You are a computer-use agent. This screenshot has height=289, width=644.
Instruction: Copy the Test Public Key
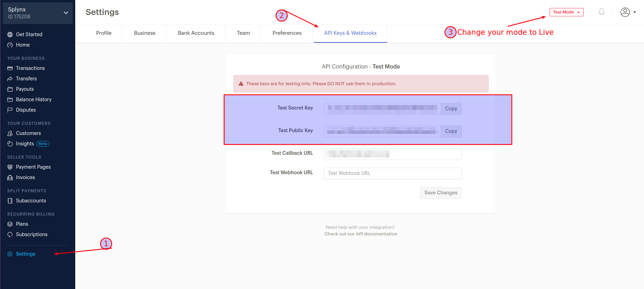[451, 131]
